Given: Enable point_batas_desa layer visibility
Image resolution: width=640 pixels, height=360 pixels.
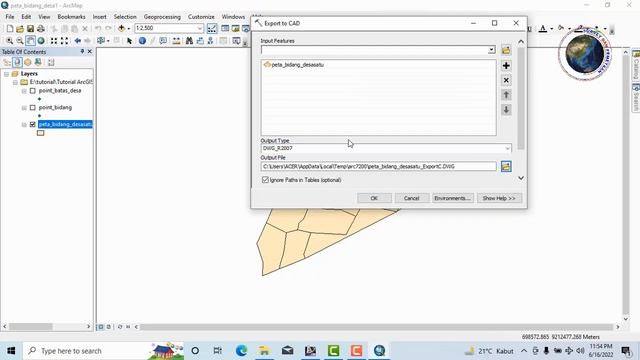Looking at the screenshot, I should pyautogui.click(x=33, y=91).
